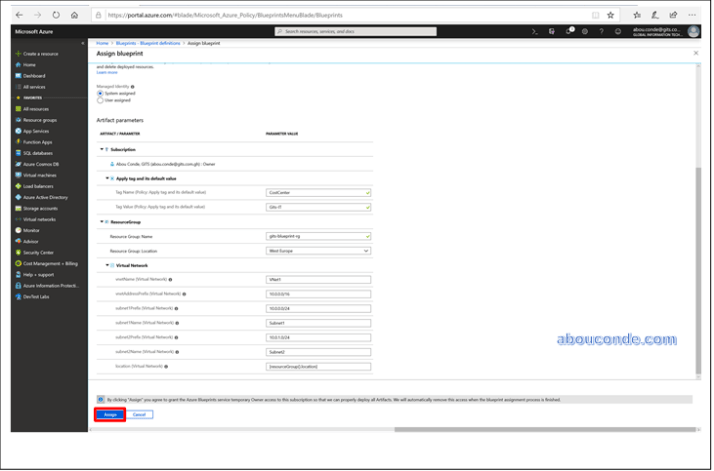Click the Azure Active Directory icon

tap(18, 197)
